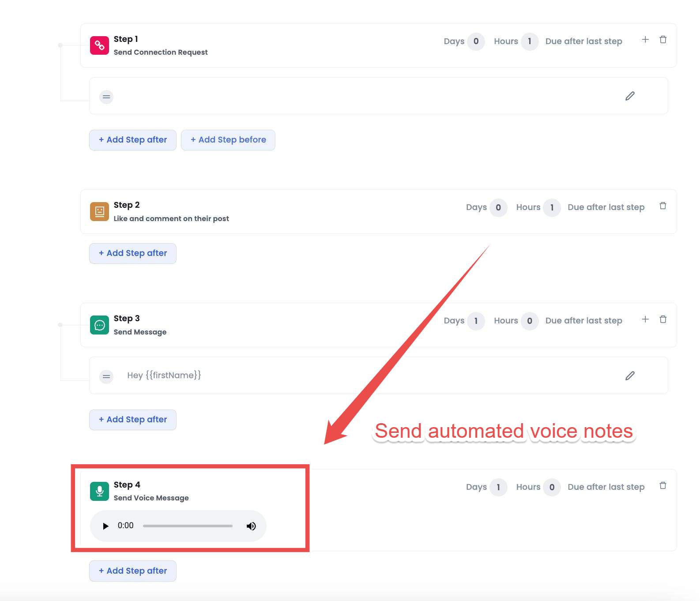The width and height of the screenshot is (700, 601).
Task: Click the Step 4 title
Action: tap(127, 485)
